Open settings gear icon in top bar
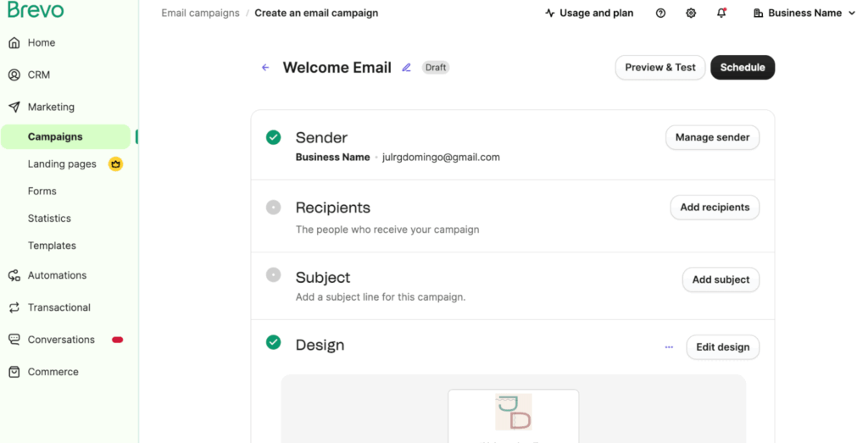 (691, 13)
